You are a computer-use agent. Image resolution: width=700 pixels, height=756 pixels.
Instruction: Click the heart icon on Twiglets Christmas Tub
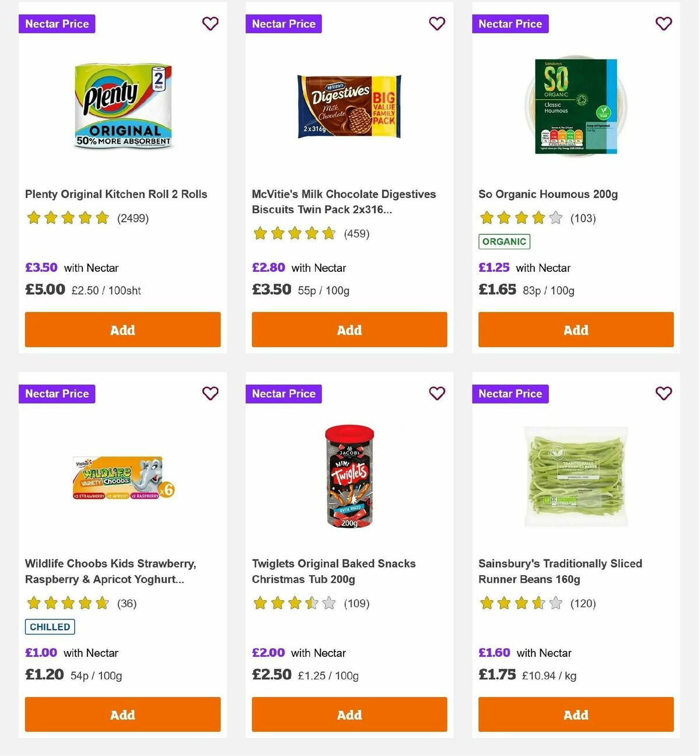(437, 394)
